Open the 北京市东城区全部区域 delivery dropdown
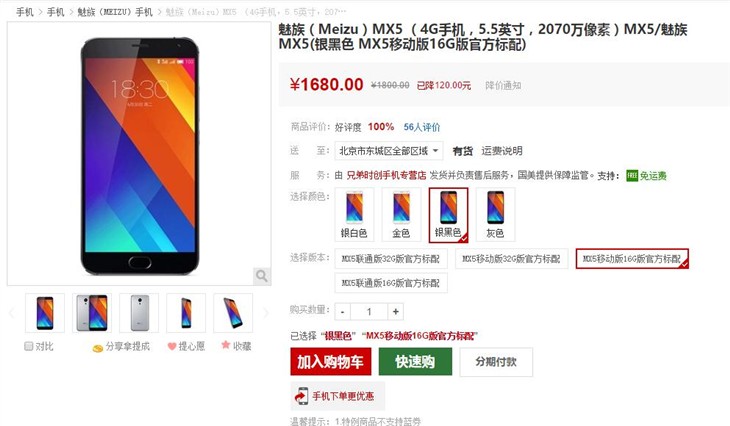 tap(389, 151)
